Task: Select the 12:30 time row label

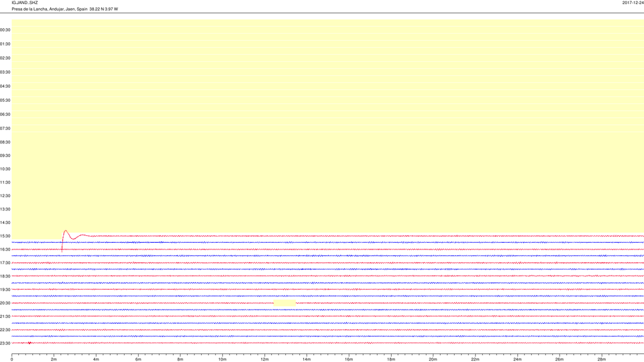Action: [x=5, y=196]
